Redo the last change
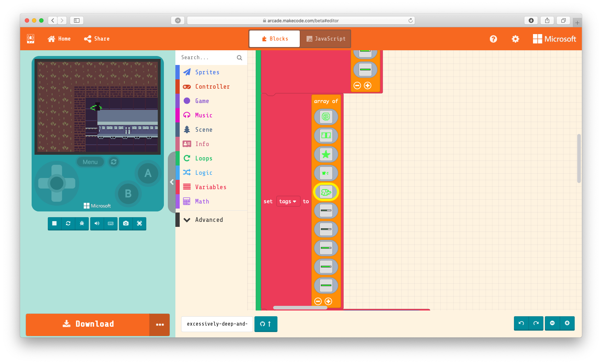Viewport: 602px width, 364px height. coord(536,323)
